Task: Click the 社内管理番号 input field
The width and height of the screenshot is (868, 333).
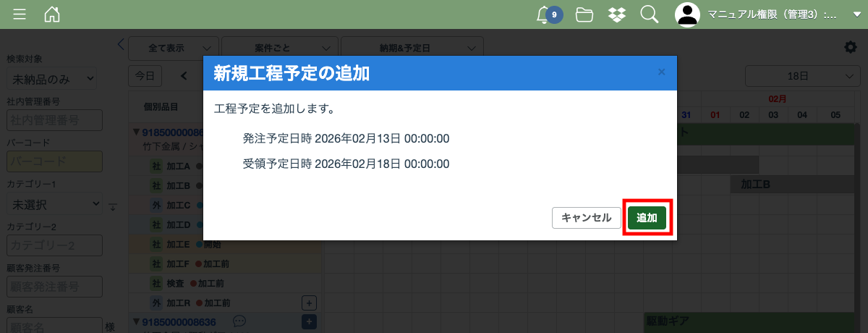Action: coord(54,120)
